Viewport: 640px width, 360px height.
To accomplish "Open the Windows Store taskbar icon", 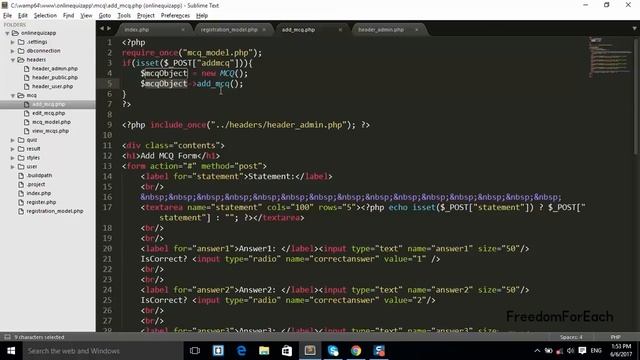I will pos(287,351).
